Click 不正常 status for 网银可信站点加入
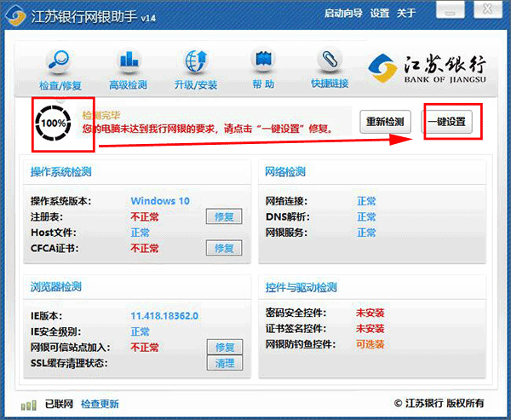Image resolution: width=511 pixels, height=420 pixels. pos(145,348)
